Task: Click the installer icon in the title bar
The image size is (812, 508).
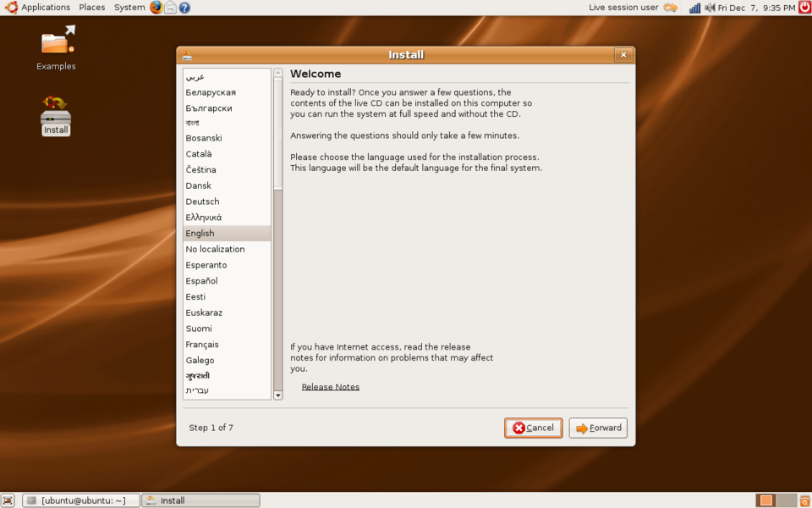Action: pos(187,55)
